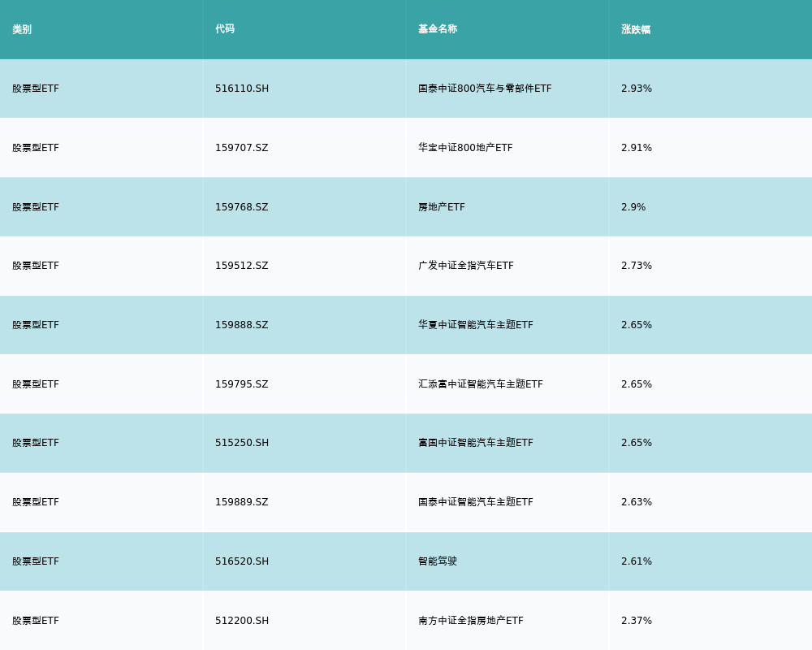Click 股票型ETF in the 159512.SZ row
Viewport: 812px width, 650px height.
[36, 266]
